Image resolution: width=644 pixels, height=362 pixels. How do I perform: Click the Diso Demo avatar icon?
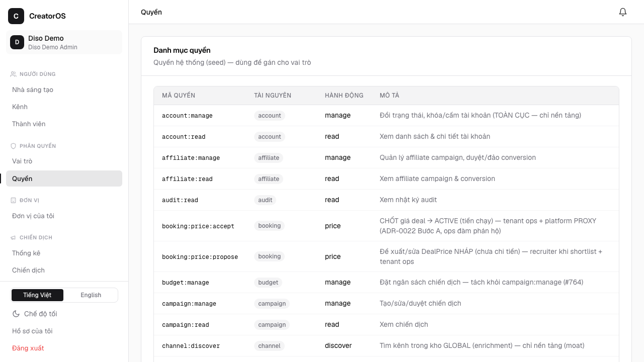coord(17,42)
